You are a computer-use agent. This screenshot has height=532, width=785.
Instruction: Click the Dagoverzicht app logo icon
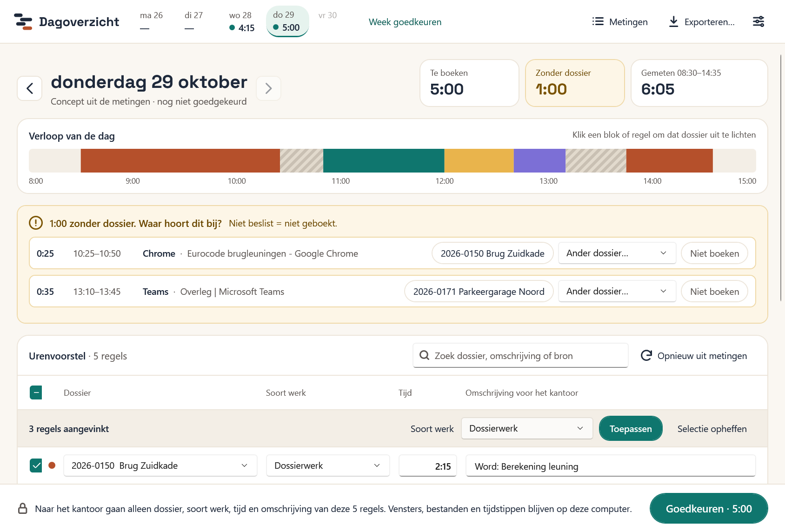tap(23, 22)
